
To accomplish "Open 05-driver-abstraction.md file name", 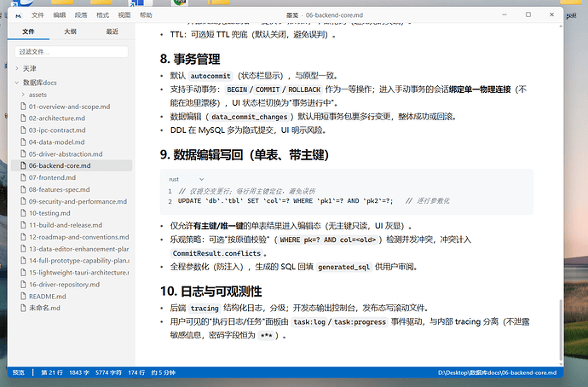I will [x=66, y=153].
